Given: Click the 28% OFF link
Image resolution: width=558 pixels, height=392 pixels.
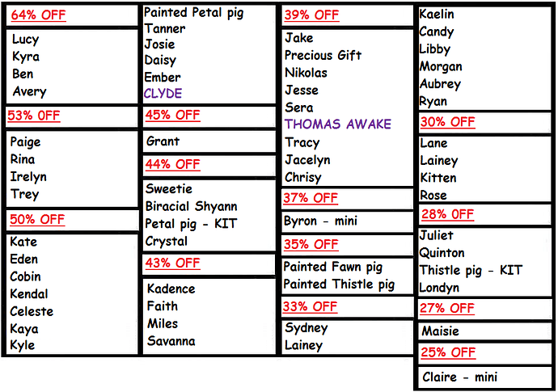Looking at the screenshot, I should (x=449, y=214).
